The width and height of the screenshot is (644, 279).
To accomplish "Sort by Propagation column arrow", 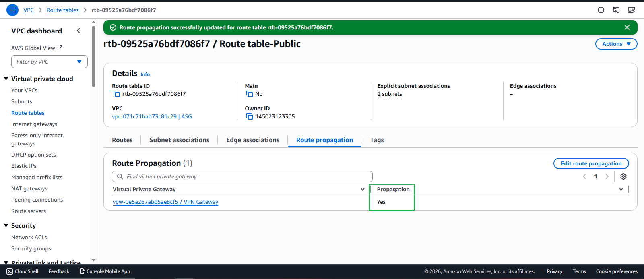I will click(621, 189).
